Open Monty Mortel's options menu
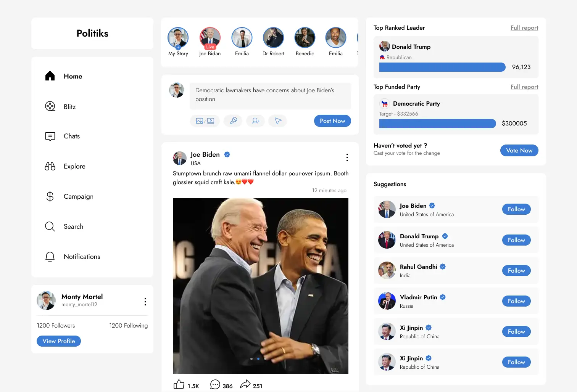The height and width of the screenshot is (392, 577). [145, 301]
